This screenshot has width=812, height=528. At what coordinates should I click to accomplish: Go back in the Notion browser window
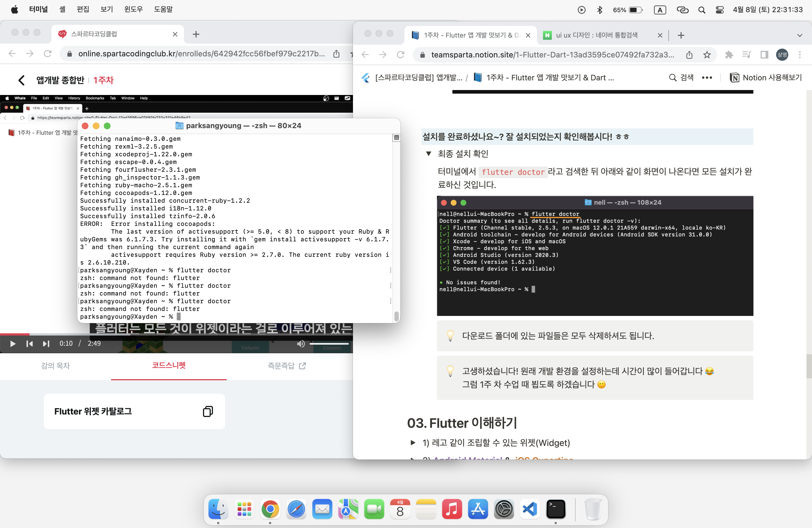(365, 55)
